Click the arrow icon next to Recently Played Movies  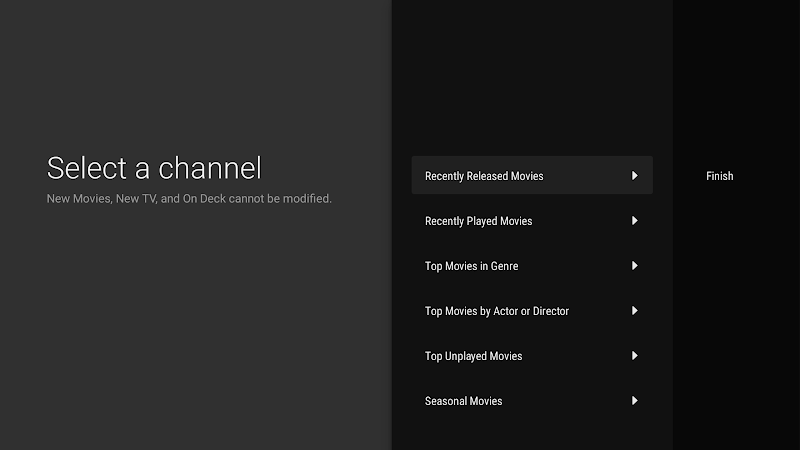click(634, 221)
